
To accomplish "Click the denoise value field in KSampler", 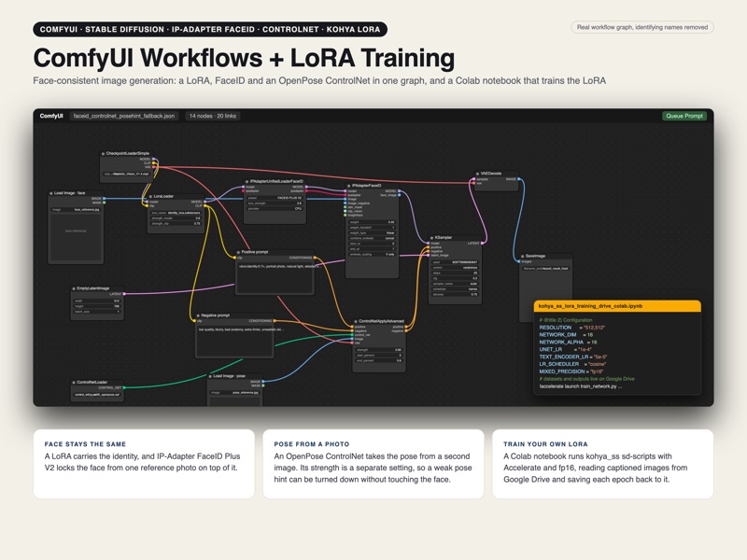I will 455,294.
